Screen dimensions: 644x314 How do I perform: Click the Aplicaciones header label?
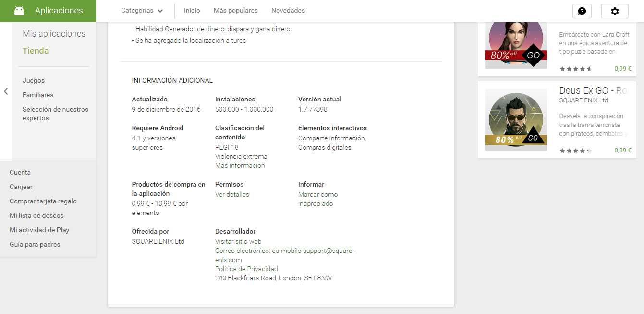[59, 11]
